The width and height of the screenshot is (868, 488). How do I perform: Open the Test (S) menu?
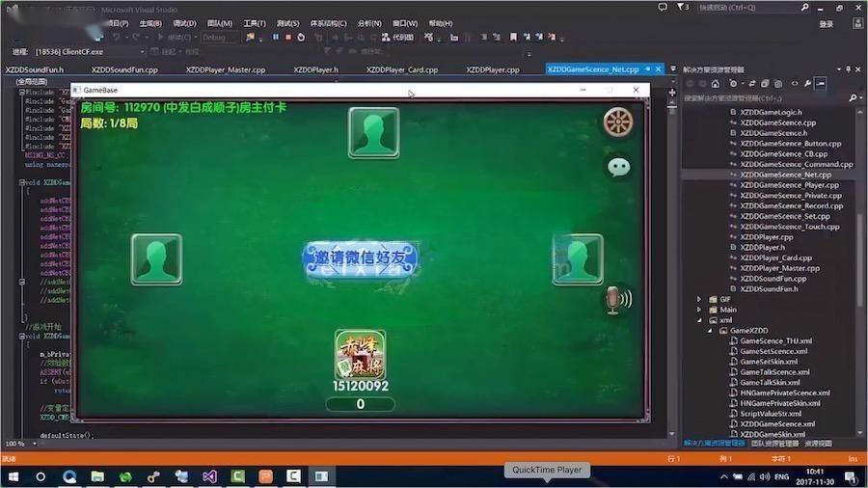point(287,23)
